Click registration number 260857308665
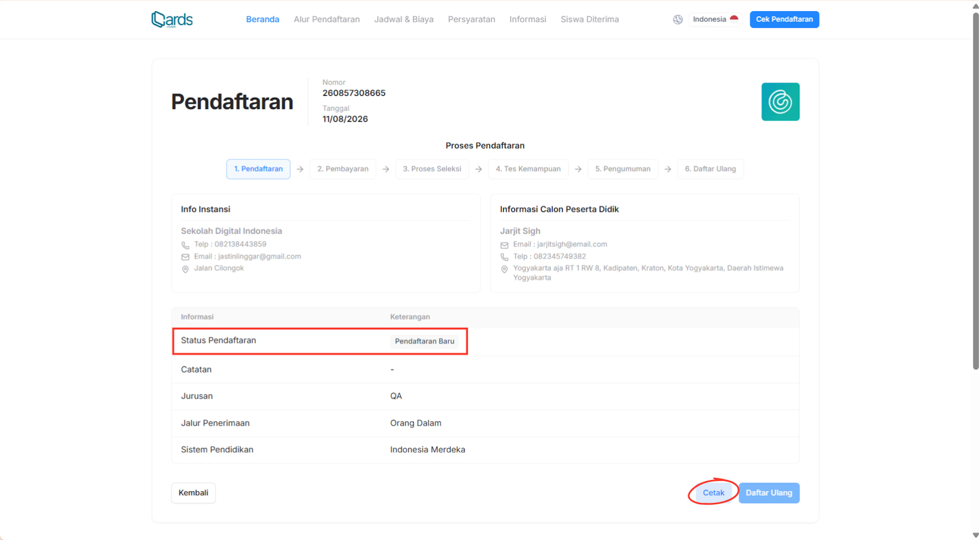Image resolution: width=980 pixels, height=540 pixels. (x=354, y=93)
